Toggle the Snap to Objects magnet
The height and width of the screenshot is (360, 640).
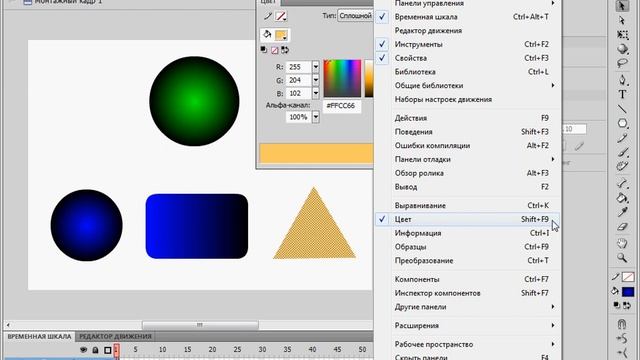coord(622,324)
